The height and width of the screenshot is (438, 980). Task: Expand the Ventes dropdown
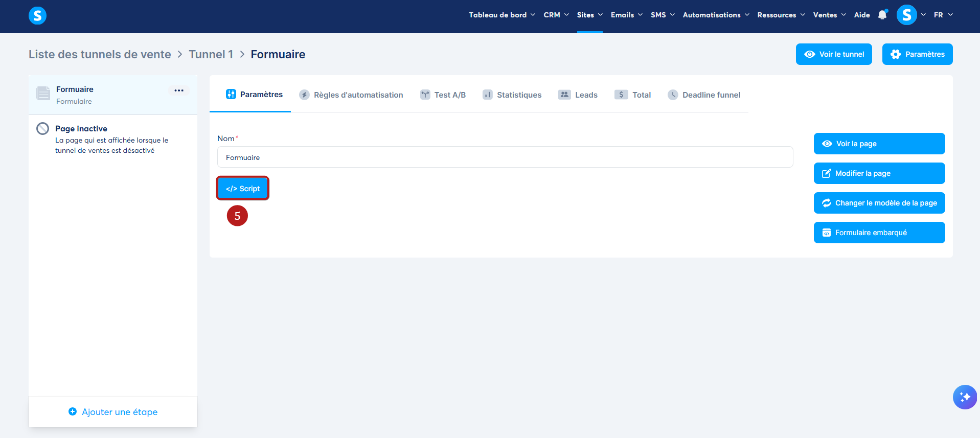[x=830, y=15]
